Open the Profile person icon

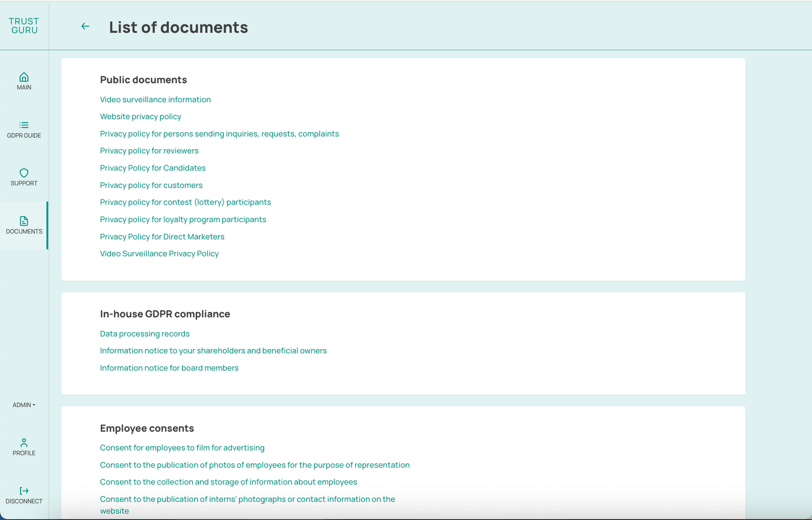pos(24,443)
